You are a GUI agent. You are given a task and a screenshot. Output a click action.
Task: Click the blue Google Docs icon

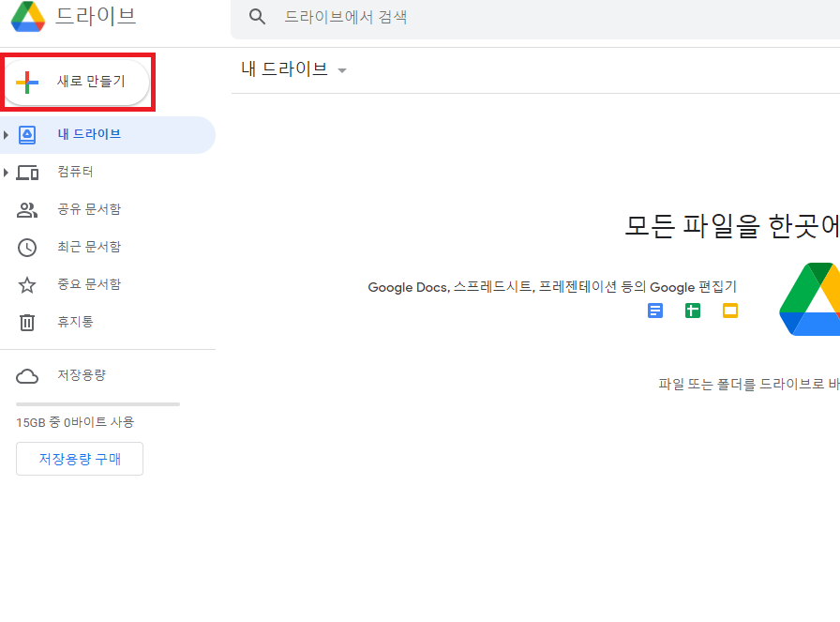point(655,311)
